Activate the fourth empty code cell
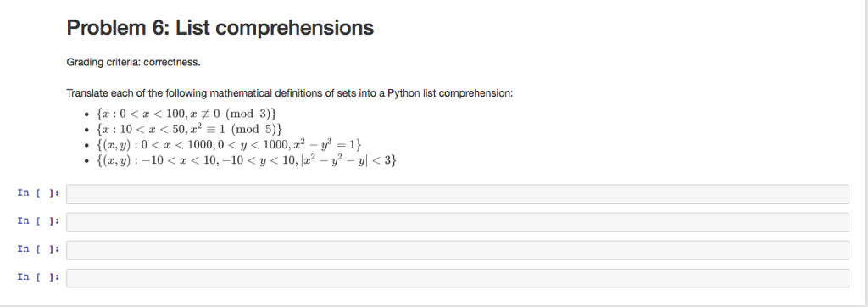Screen dimensions: 868x307 coord(457,278)
